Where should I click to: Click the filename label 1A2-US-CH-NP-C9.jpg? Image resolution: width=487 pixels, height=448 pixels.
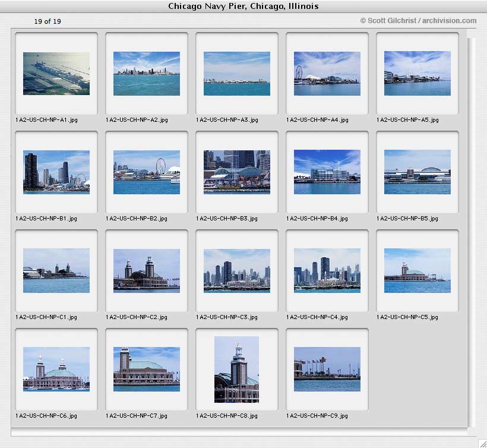pyautogui.click(x=317, y=416)
